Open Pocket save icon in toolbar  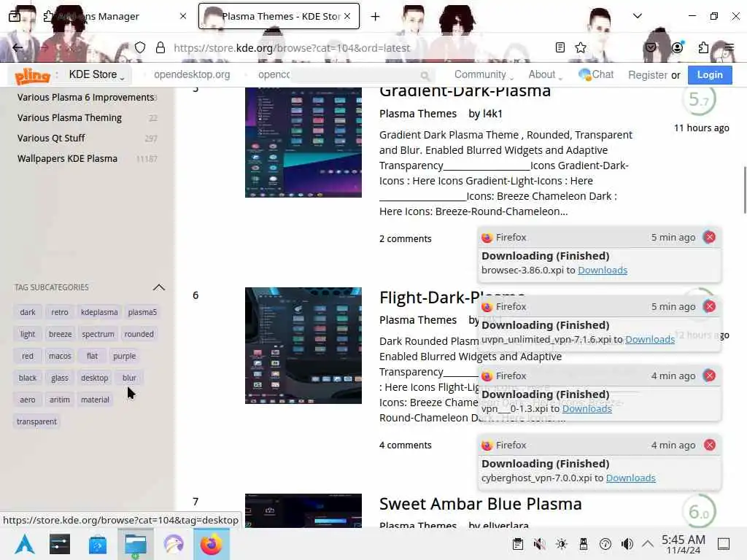(651, 47)
